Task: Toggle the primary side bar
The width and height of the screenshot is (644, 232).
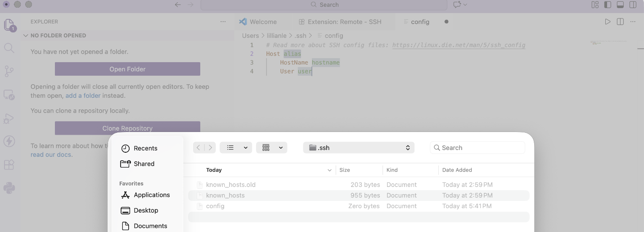Action: click(608, 5)
